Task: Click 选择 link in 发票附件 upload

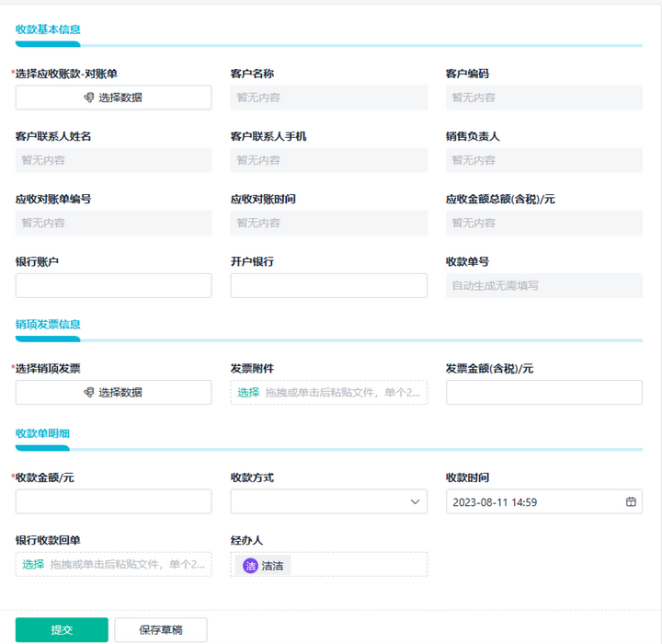Action: coord(248,393)
